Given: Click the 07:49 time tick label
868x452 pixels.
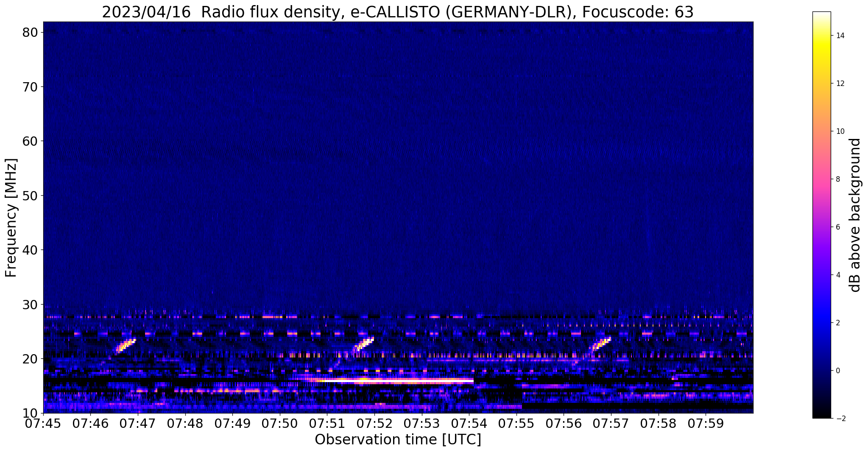Looking at the screenshot, I should [232, 423].
